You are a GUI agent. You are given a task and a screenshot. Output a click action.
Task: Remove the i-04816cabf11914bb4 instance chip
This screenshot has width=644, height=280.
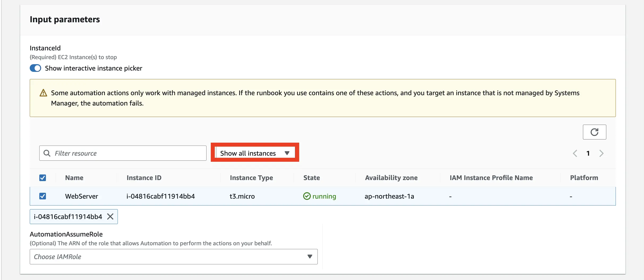[x=110, y=216]
